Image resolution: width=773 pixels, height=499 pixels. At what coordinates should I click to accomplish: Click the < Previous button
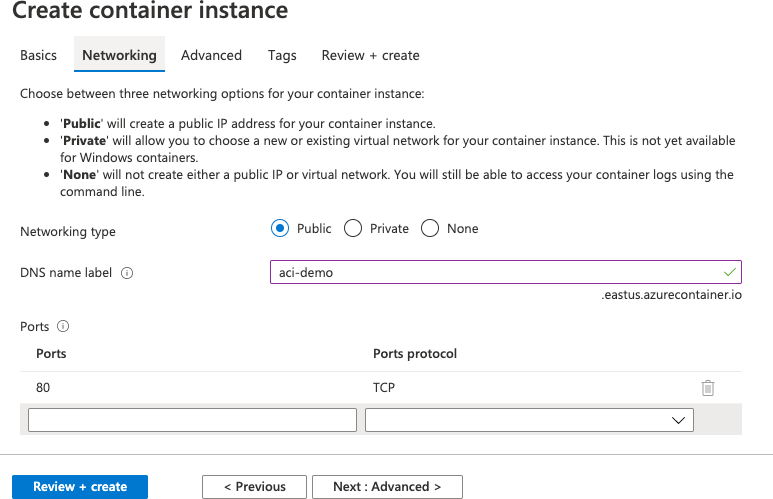tap(254, 487)
